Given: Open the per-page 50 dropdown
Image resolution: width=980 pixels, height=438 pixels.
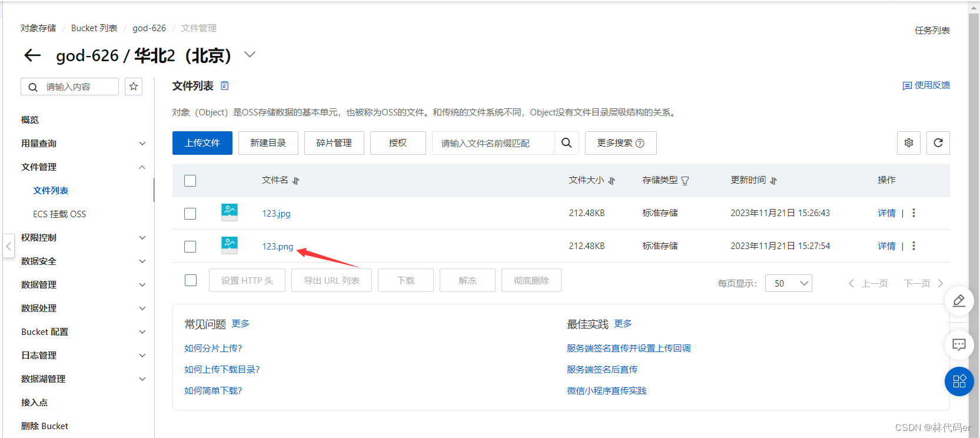Looking at the screenshot, I should [789, 283].
